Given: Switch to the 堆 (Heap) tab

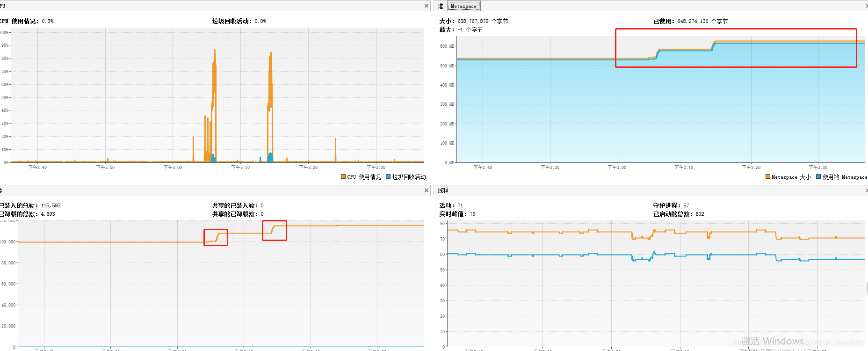Looking at the screenshot, I should tap(440, 6).
